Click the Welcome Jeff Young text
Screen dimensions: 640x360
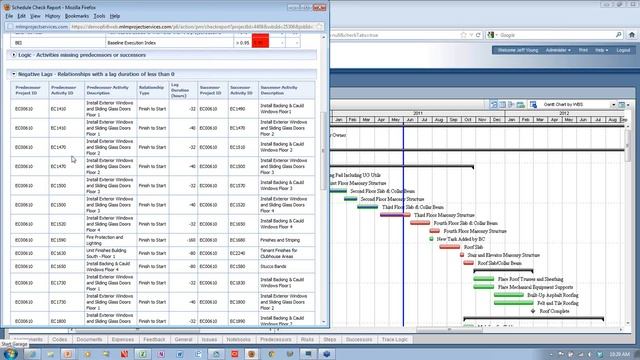coord(518,50)
